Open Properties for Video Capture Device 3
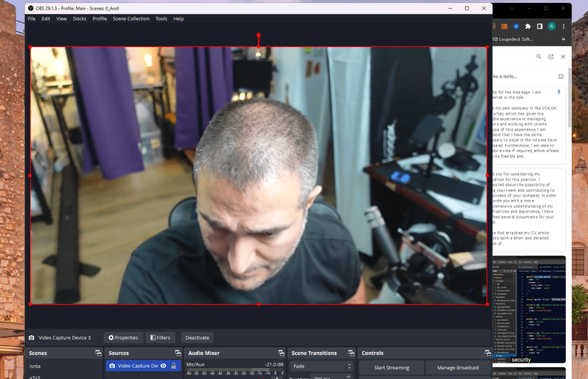 pyautogui.click(x=123, y=338)
